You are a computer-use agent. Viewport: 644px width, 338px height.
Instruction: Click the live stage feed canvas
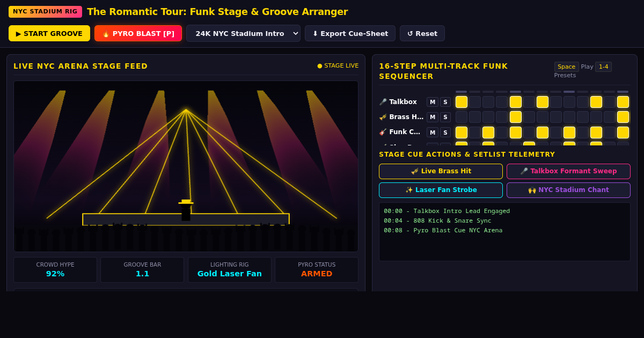pos(186,166)
